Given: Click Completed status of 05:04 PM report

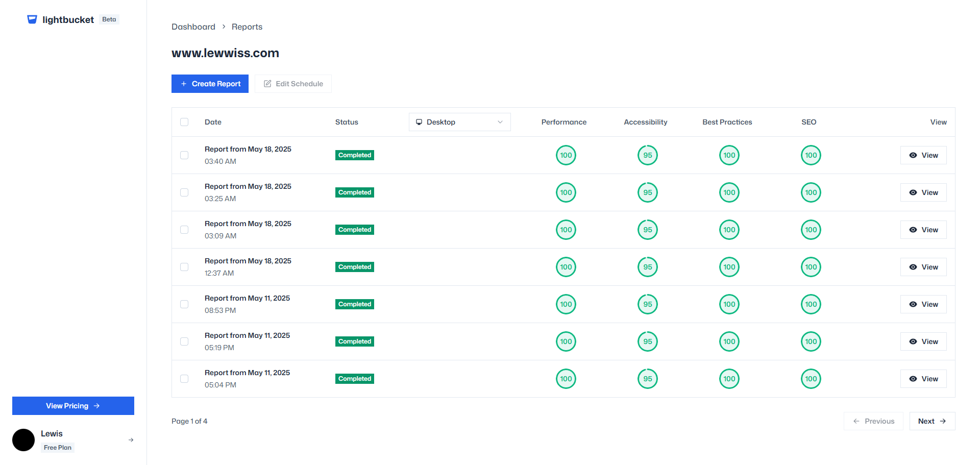Looking at the screenshot, I should click(x=355, y=379).
